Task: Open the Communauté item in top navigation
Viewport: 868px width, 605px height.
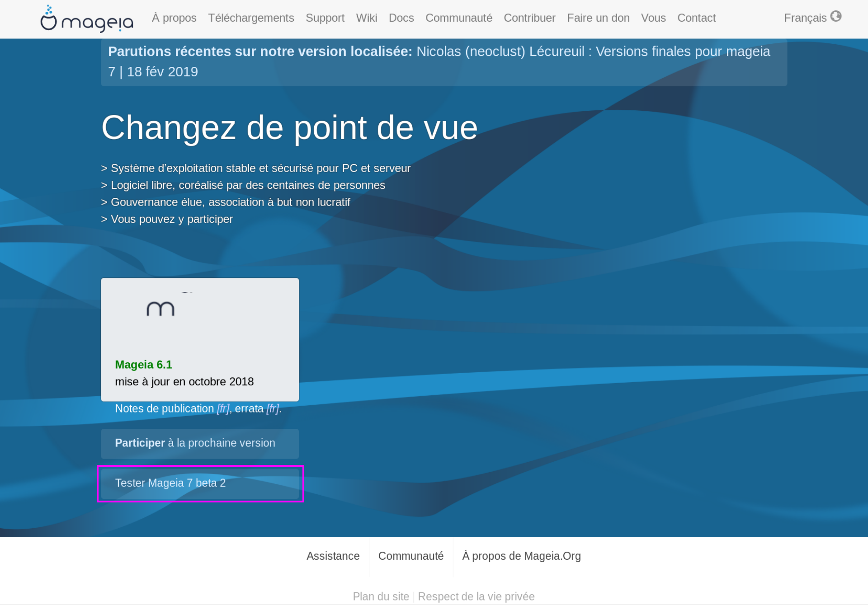Action: click(x=459, y=18)
